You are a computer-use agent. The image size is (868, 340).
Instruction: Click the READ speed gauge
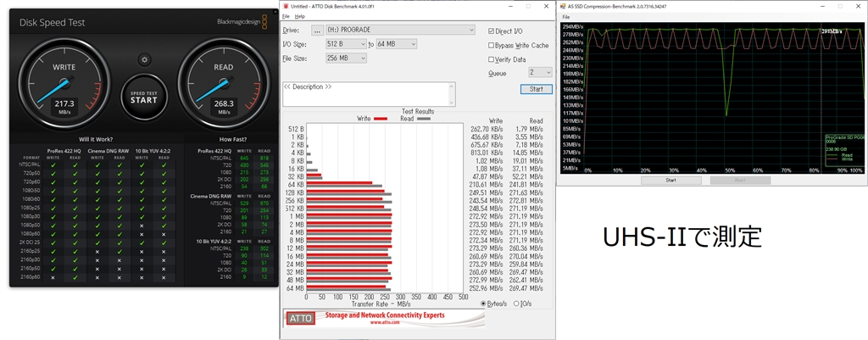click(224, 83)
